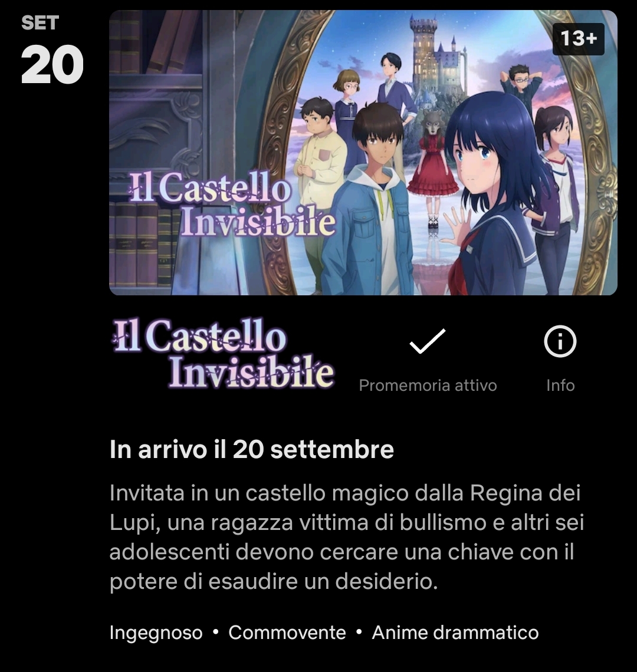This screenshot has width=637, height=672.
Task: Click the Promemoria attivo label
Action: [428, 386]
